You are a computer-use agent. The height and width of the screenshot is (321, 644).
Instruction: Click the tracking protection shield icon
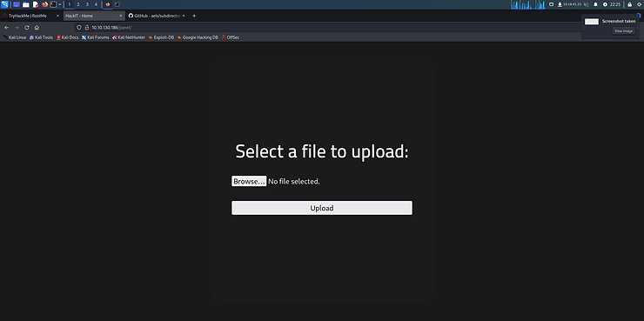79,28
